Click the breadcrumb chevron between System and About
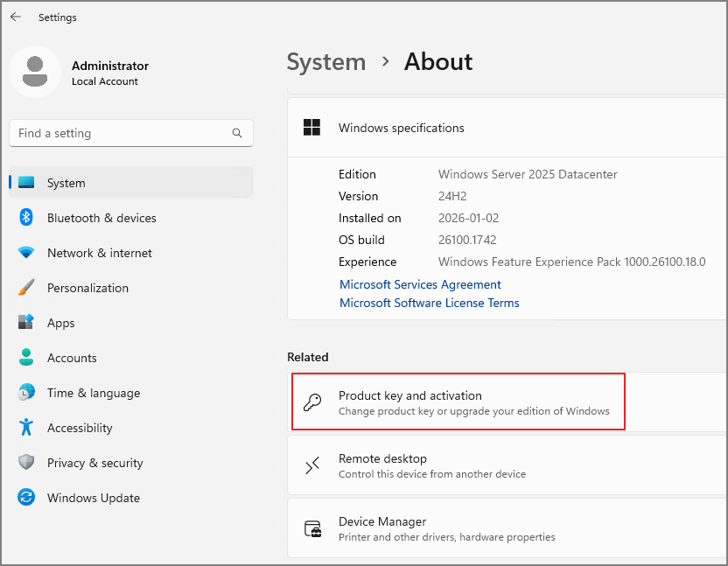This screenshot has height=566, width=728. tap(385, 61)
